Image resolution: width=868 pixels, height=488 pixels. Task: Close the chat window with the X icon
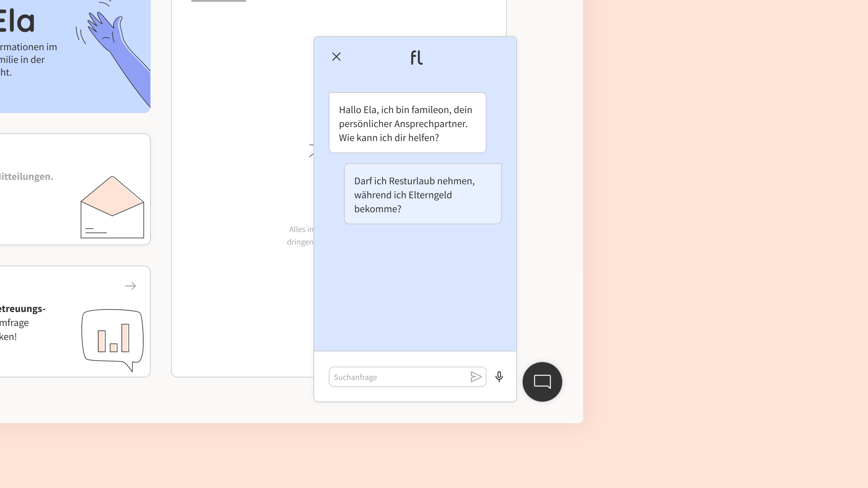pyautogui.click(x=336, y=56)
